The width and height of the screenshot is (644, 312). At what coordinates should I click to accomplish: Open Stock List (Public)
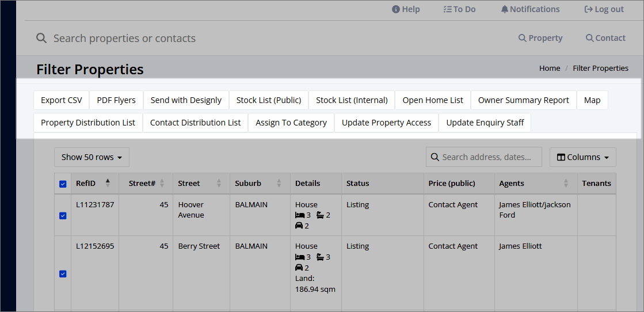(269, 100)
